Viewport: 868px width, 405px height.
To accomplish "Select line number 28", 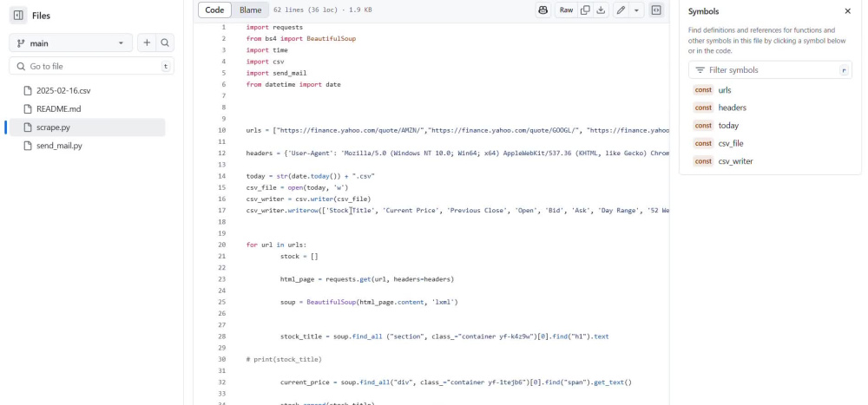I will (x=221, y=336).
